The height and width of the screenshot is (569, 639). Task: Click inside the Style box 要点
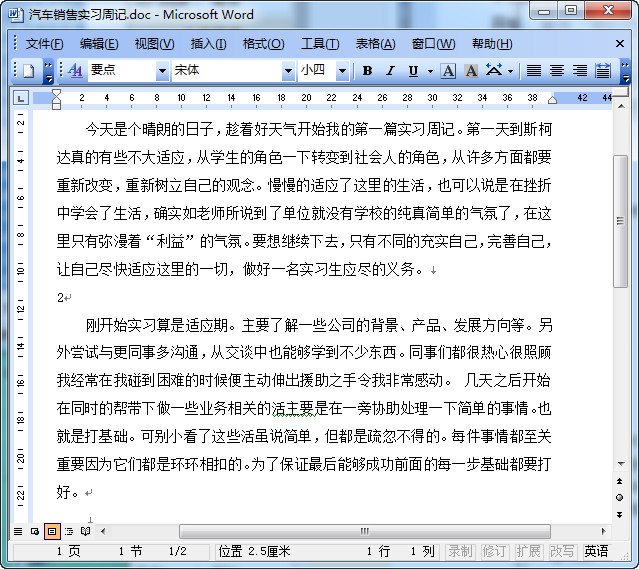pos(122,71)
